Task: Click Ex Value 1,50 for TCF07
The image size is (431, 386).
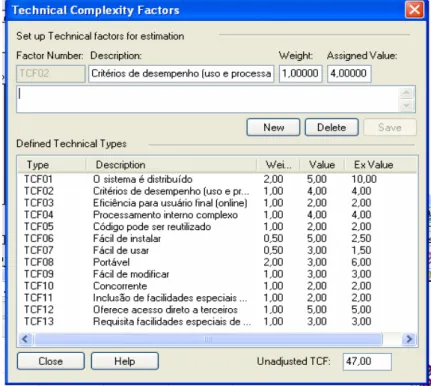Action: [361, 250]
